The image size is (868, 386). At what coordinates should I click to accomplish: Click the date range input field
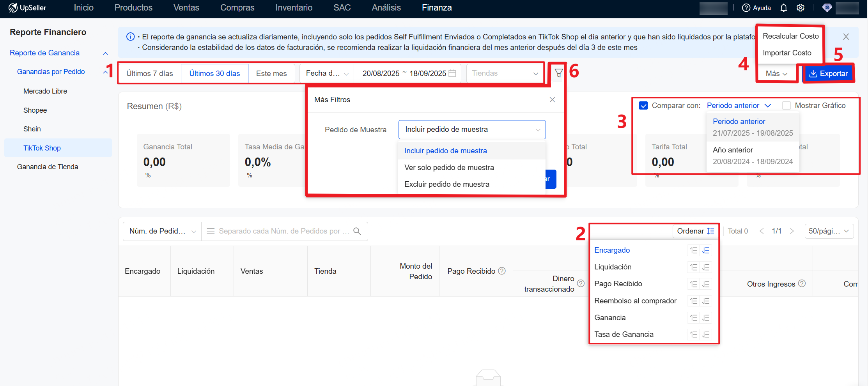pos(407,73)
